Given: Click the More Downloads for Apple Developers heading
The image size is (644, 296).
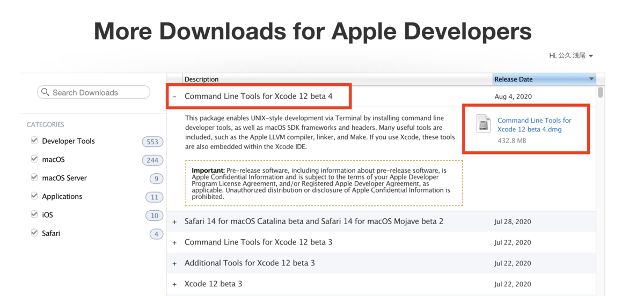Looking at the screenshot, I should [x=313, y=31].
